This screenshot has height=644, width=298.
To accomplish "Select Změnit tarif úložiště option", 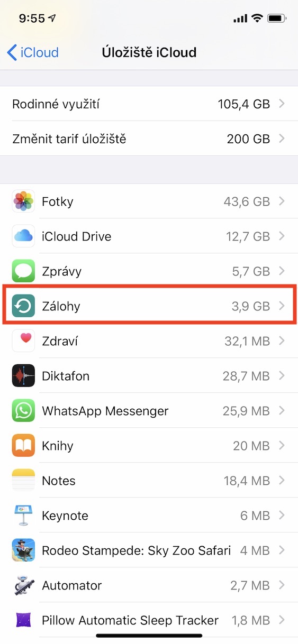I will (149, 139).
